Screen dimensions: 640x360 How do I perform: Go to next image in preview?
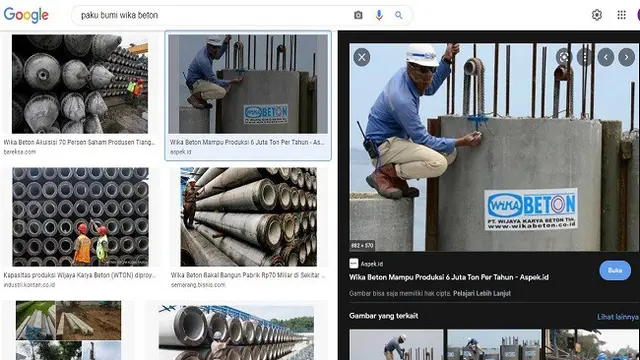pos(627,57)
